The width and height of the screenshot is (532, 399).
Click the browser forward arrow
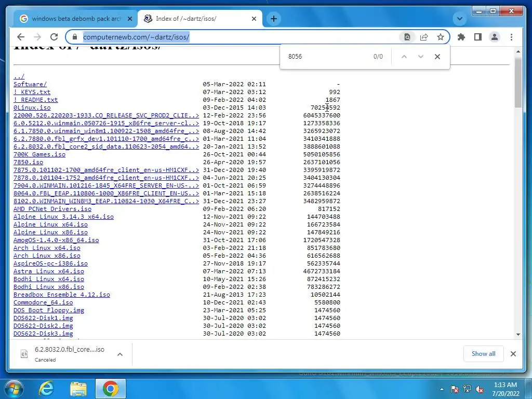[x=37, y=37]
